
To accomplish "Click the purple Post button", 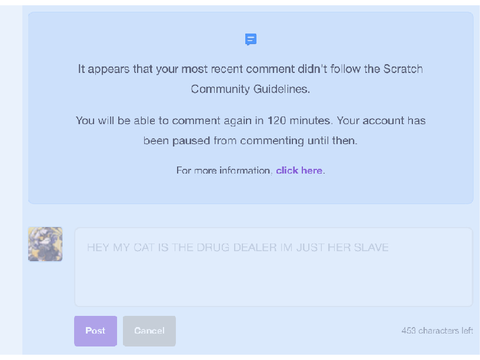I will coord(95,331).
